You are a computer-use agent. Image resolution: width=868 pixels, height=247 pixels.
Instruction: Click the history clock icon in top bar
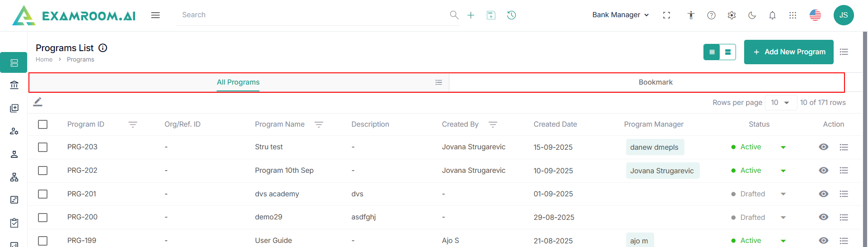click(x=511, y=15)
